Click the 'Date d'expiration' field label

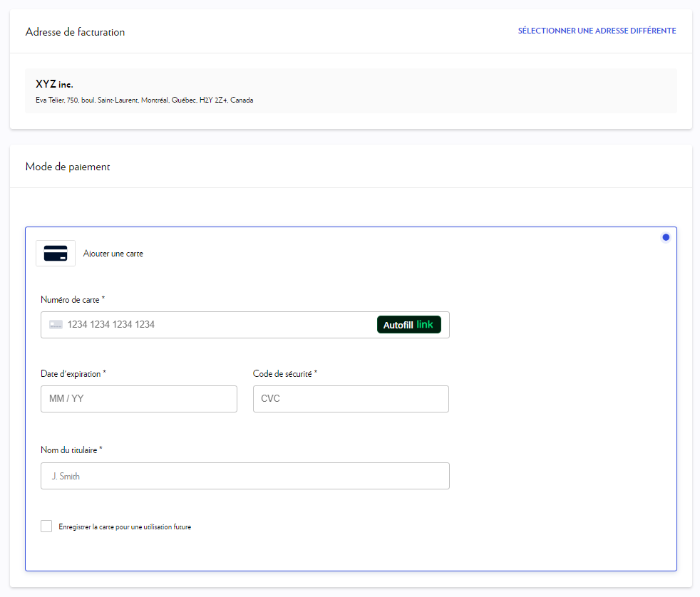[72, 373]
